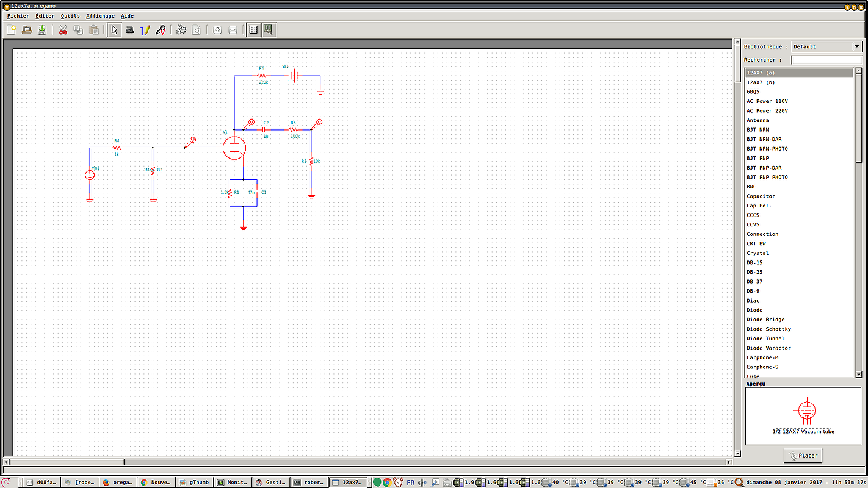This screenshot has height=488, width=868.
Task: Select Diode Bridge part
Action: [798, 320]
